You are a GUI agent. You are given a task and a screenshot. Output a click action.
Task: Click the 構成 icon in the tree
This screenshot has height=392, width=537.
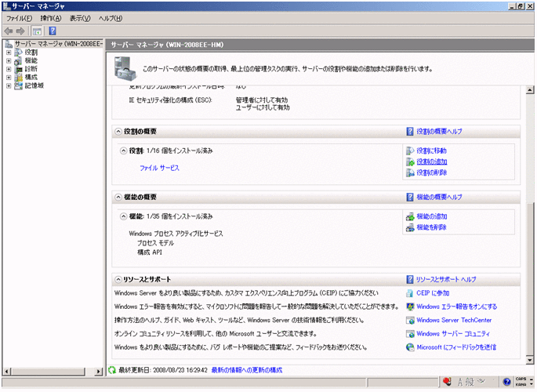tap(19, 78)
